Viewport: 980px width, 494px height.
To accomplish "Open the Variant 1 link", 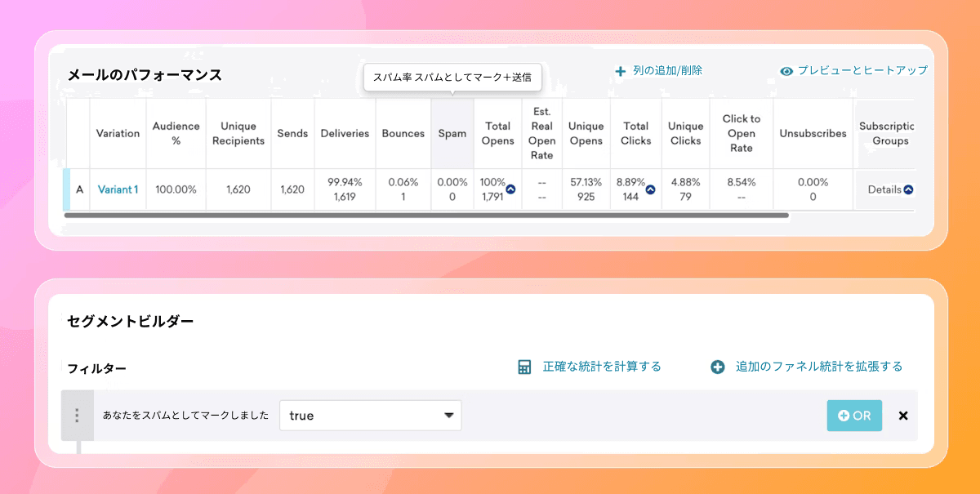I will tap(118, 189).
